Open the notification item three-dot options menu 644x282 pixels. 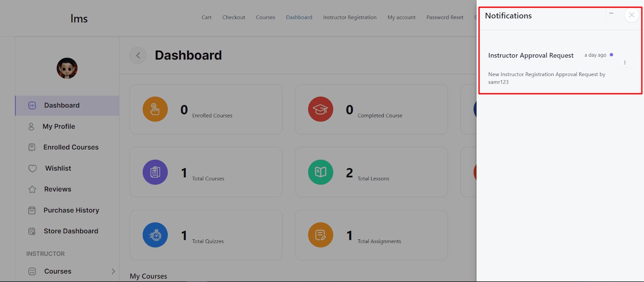pyautogui.click(x=625, y=63)
